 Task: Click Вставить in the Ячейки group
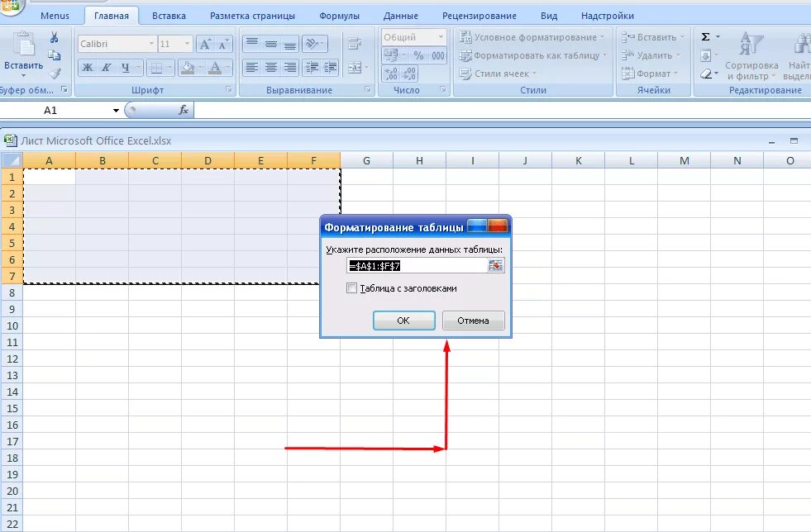pos(653,37)
